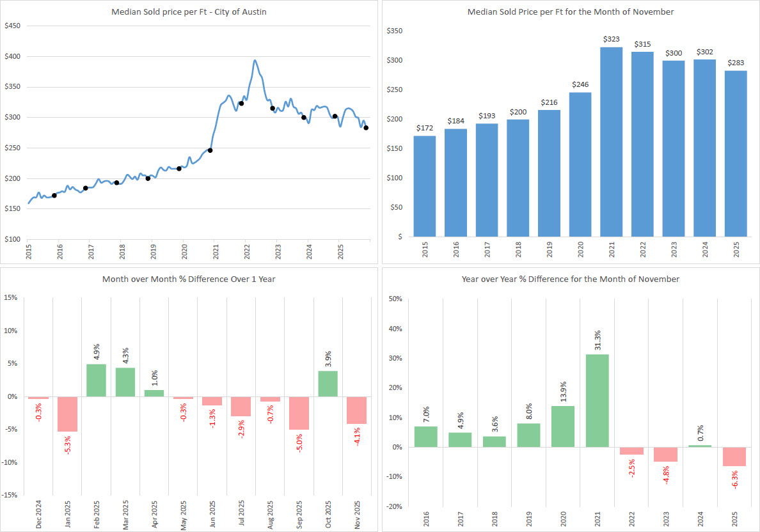Select the first black marker on the line chart
Image resolution: width=760 pixels, height=532 pixels.
pyautogui.click(x=54, y=196)
